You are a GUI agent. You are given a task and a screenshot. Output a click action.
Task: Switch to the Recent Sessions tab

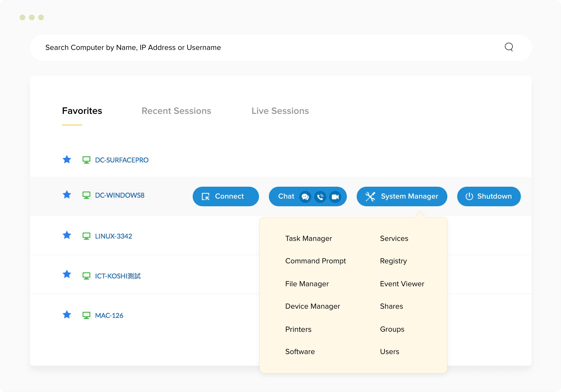pos(176,111)
